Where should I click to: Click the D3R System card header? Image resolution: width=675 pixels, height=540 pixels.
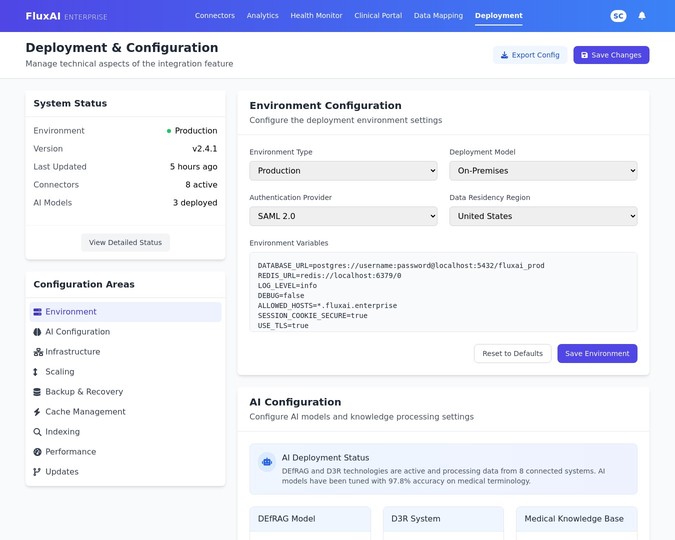(x=443, y=519)
